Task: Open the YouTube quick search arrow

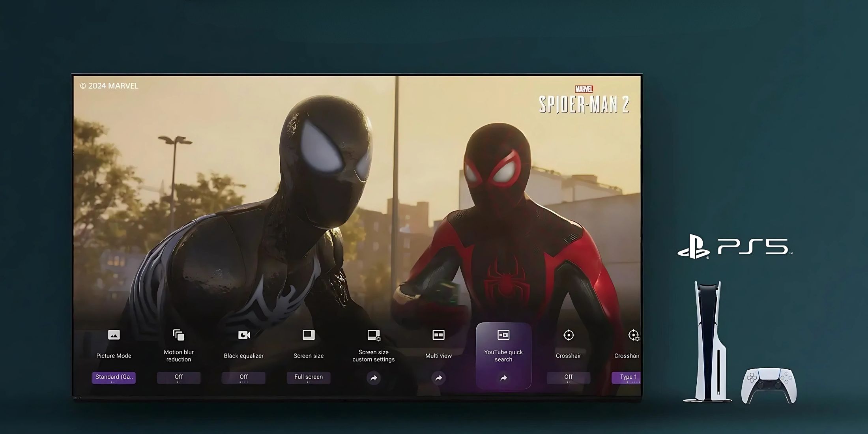Action: (503, 378)
